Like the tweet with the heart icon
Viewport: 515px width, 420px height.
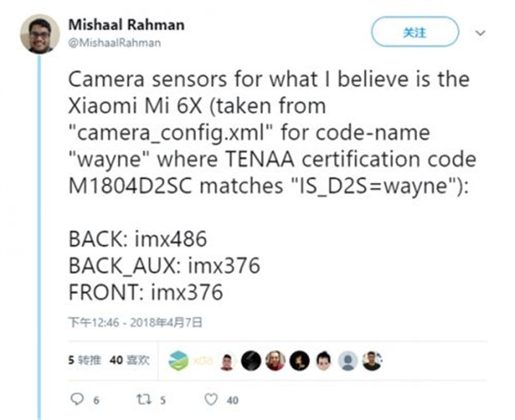coord(211,399)
